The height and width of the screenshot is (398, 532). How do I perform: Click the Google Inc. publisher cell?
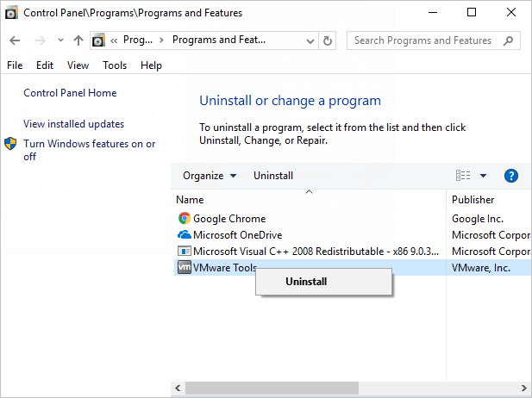(x=478, y=219)
